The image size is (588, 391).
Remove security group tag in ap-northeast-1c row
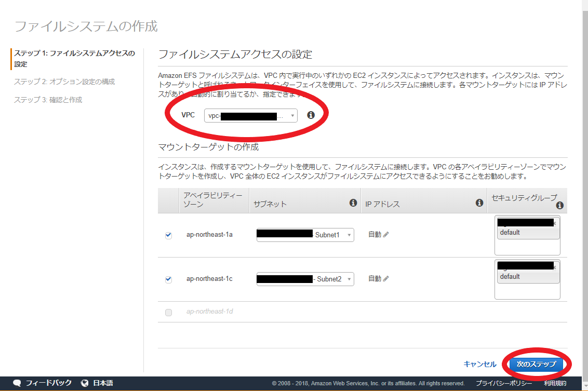[x=555, y=267]
